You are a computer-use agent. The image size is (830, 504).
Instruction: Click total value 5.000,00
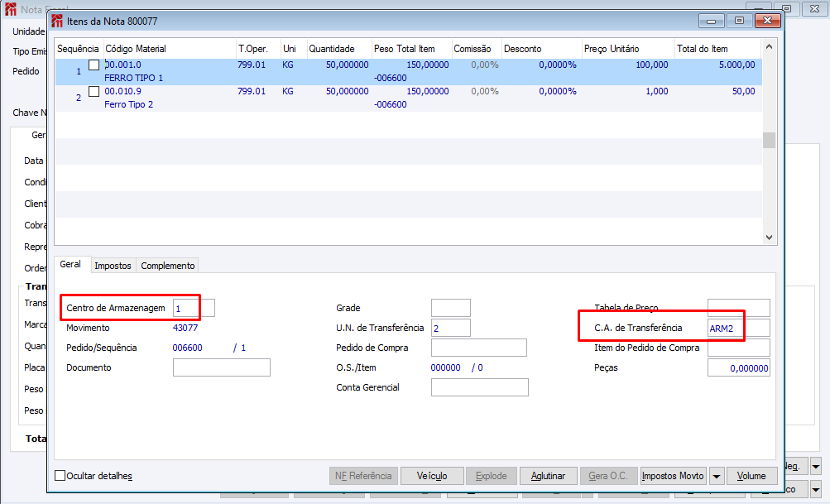[x=736, y=65]
